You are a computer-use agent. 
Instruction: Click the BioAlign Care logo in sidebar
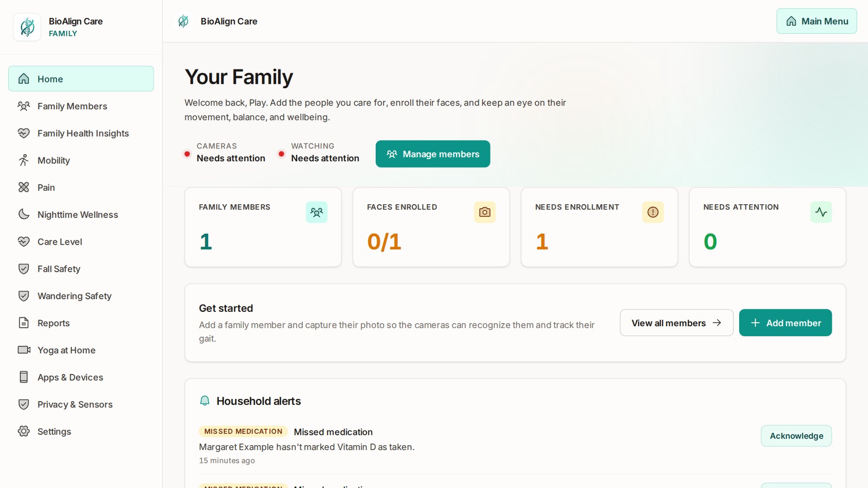pos(27,27)
